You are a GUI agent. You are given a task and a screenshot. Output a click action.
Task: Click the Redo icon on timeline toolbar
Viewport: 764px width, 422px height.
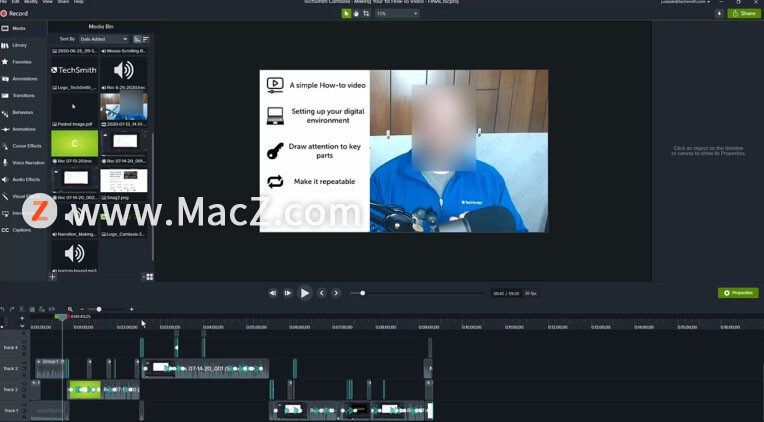[x=12, y=309]
